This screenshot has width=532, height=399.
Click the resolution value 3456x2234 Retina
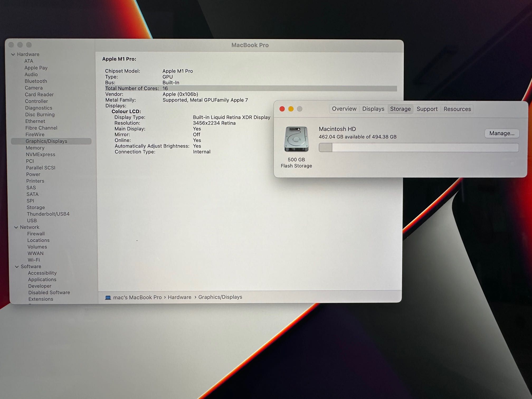pyautogui.click(x=214, y=123)
